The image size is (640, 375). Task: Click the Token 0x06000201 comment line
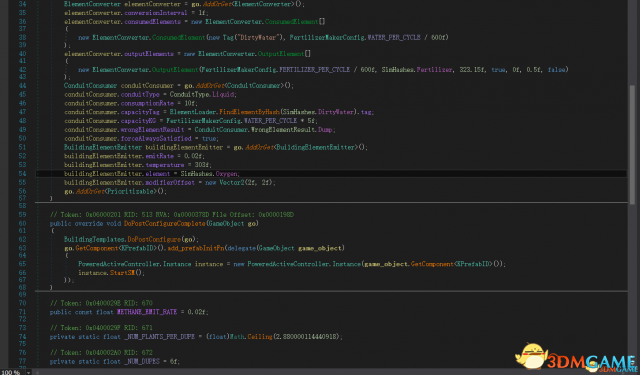(171, 215)
